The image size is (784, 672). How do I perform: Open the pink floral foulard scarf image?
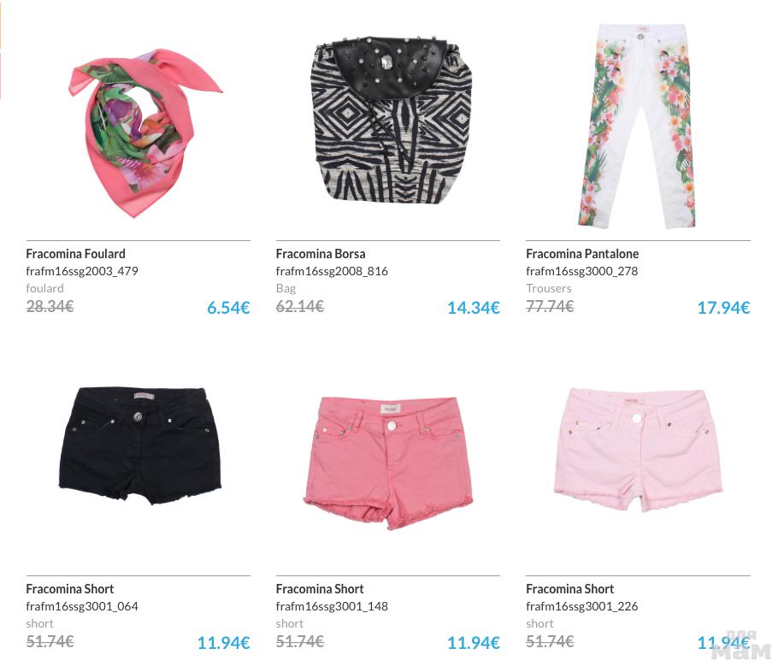tap(145, 133)
